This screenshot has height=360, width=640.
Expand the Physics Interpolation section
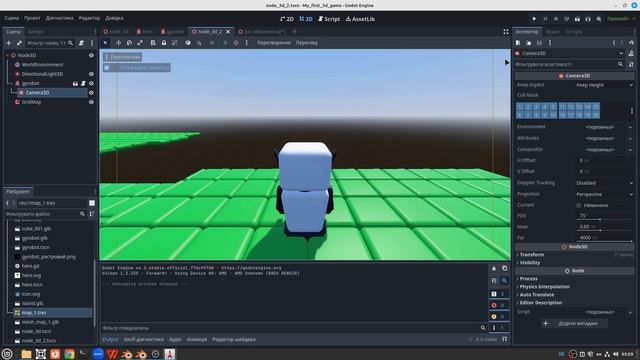pyautogui.click(x=575, y=287)
